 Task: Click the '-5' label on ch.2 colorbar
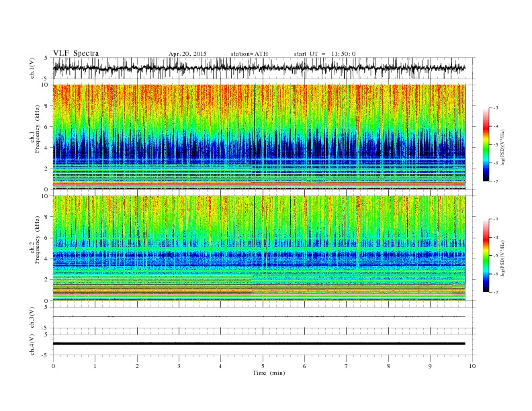(495, 256)
